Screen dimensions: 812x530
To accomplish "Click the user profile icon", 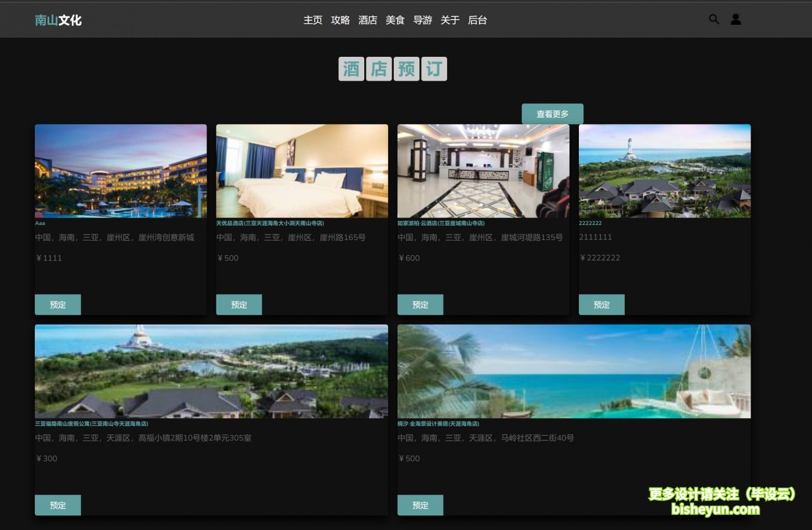I will click(735, 19).
